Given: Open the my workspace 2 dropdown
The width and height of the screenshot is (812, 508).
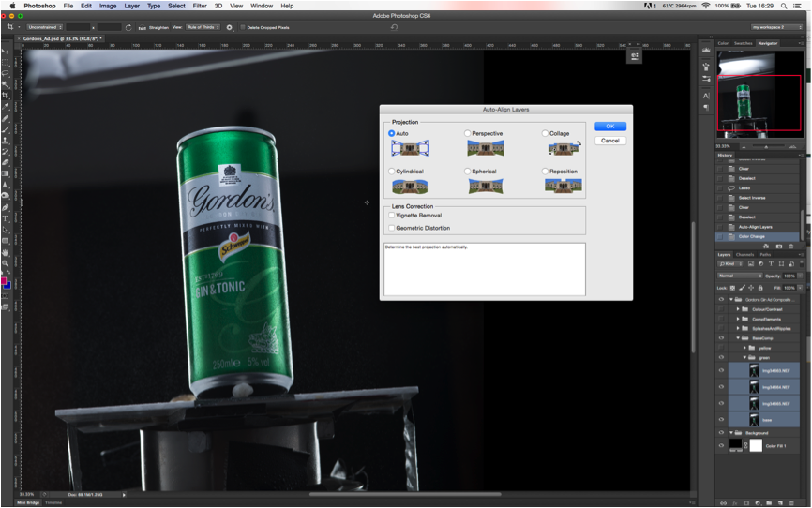Looking at the screenshot, I should pos(776,27).
